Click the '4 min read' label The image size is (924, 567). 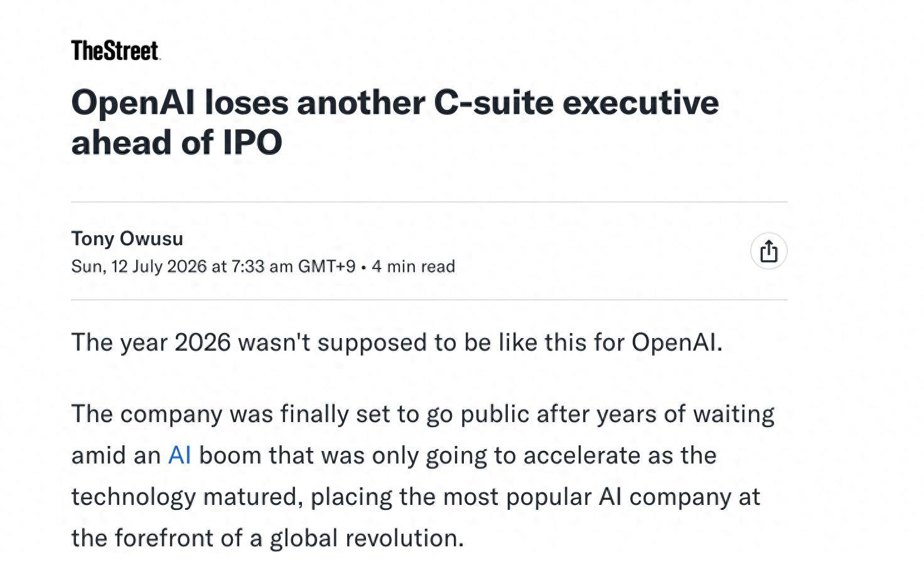click(x=413, y=267)
